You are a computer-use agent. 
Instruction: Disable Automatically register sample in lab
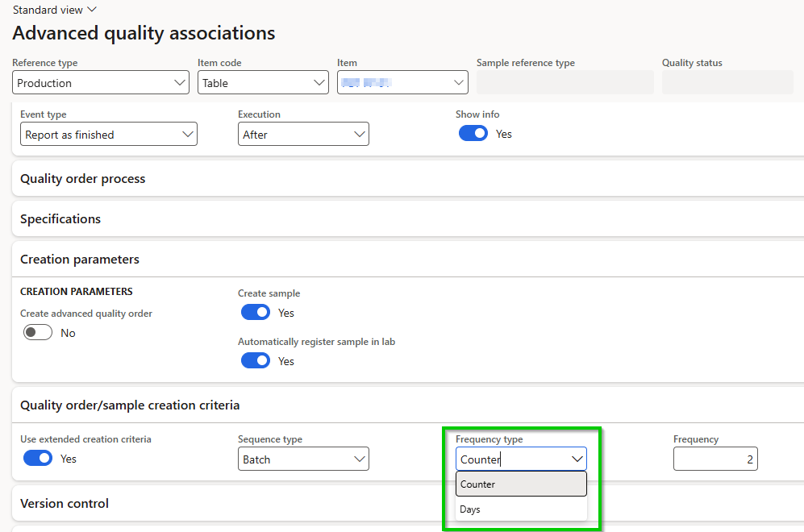255,360
